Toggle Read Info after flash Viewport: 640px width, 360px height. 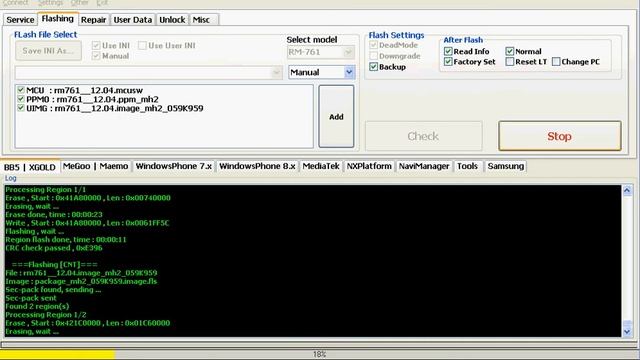(448, 51)
